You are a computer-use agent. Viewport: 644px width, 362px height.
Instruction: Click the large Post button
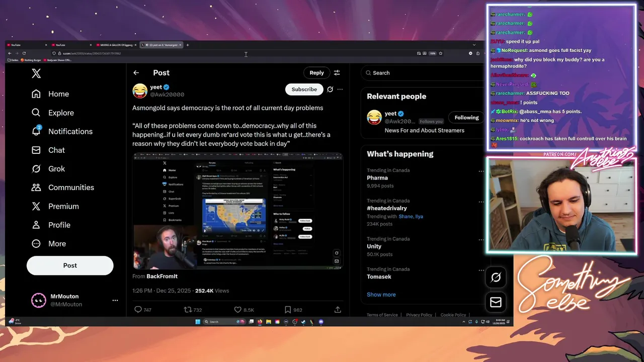tap(70, 265)
